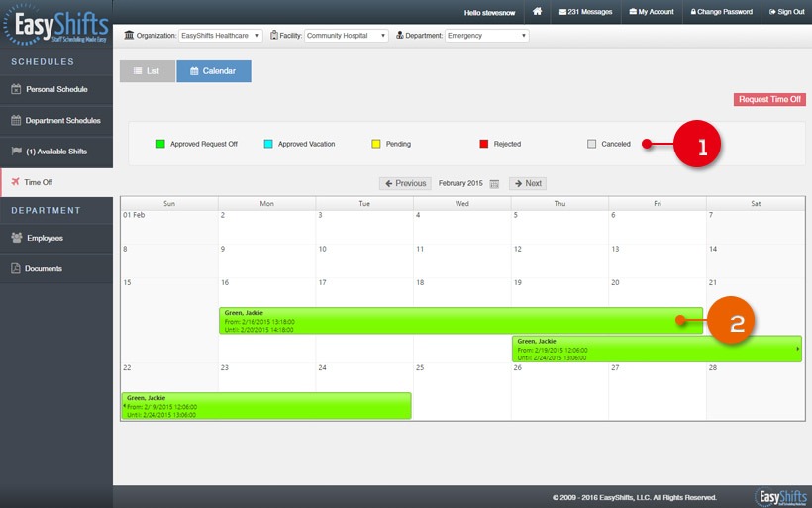The height and width of the screenshot is (508, 812).
Task: Click the gray Canceled swatch
Action: [x=591, y=144]
